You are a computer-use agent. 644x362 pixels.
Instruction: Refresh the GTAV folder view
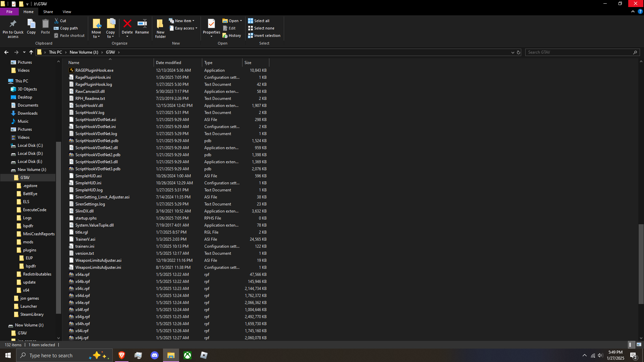point(518,52)
